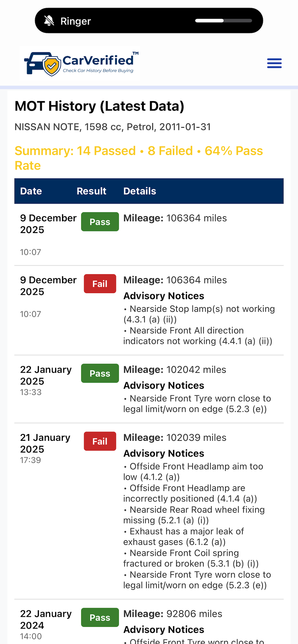Click the Nearside Front Coil spring advisory
This screenshot has height=644, width=298.
click(x=191, y=558)
